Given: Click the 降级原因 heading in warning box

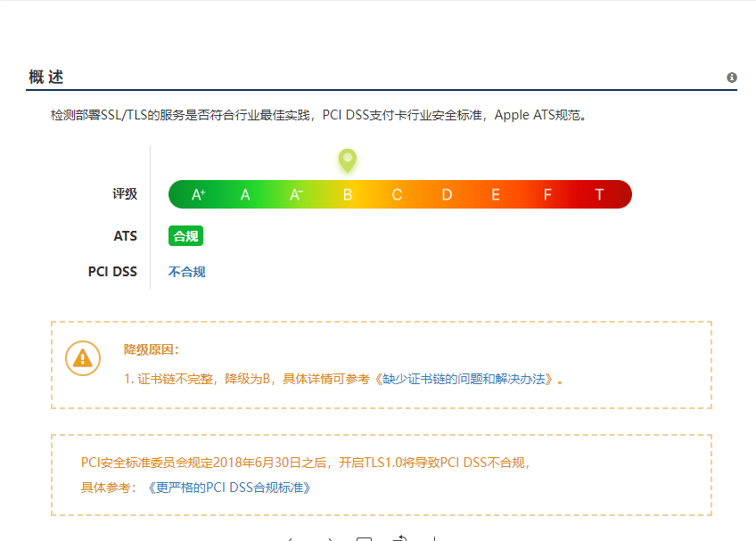Looking at the screenshot, I should (x=152, y=350).
